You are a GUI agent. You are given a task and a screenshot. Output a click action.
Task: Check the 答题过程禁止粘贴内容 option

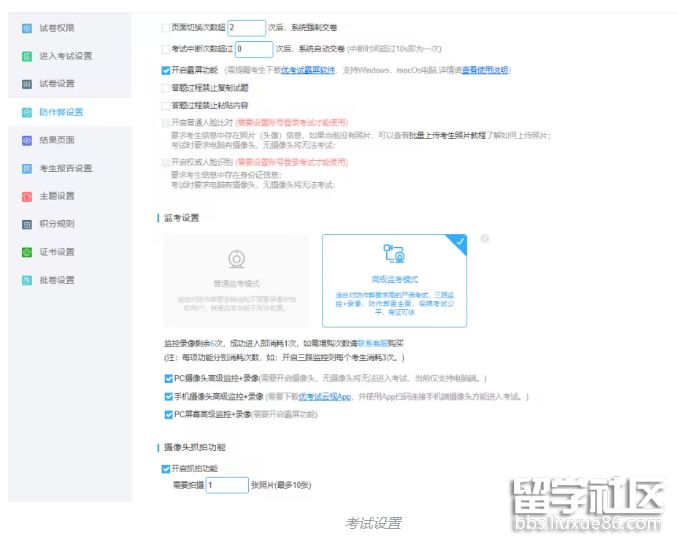(166, 105)
